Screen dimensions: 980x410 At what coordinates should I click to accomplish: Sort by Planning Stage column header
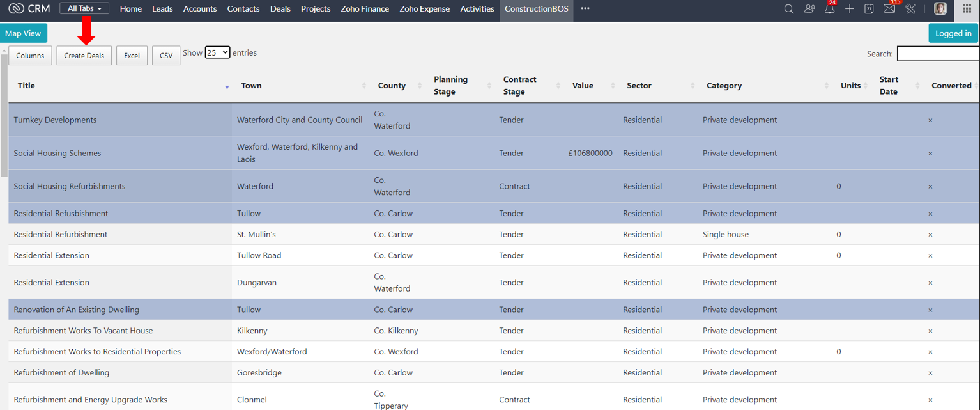tap(459, 86)
